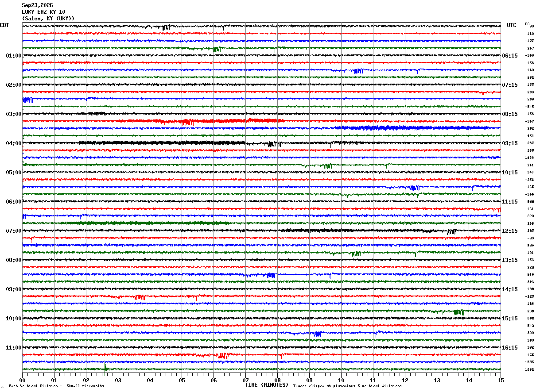
Task: Click minute 00 on the time axis
Action: click(x=22, y=380)
